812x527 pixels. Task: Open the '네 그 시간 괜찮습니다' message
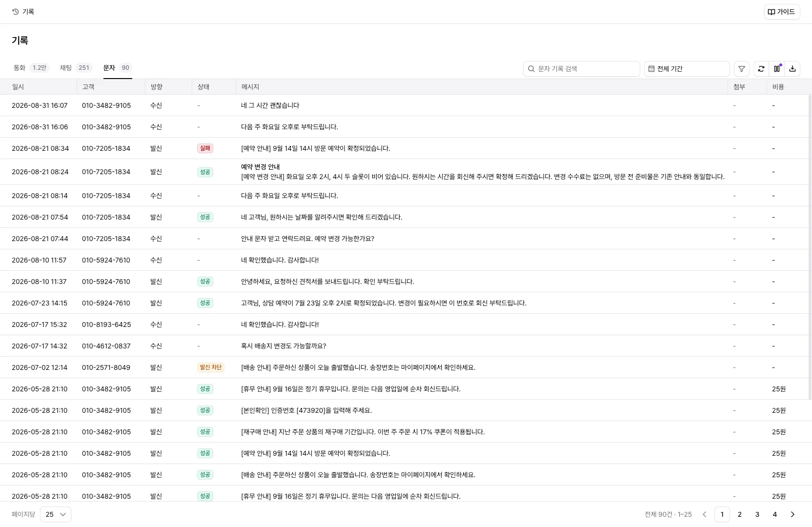click(x=270, y=105)
